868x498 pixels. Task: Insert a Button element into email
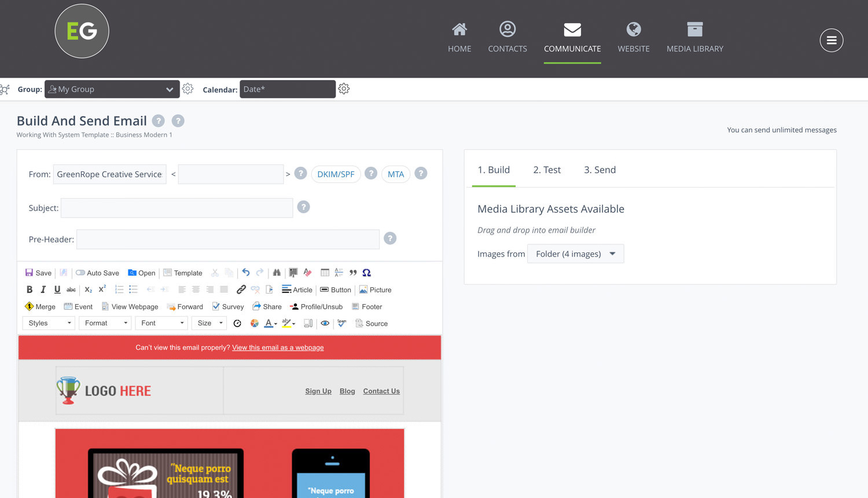336,290
